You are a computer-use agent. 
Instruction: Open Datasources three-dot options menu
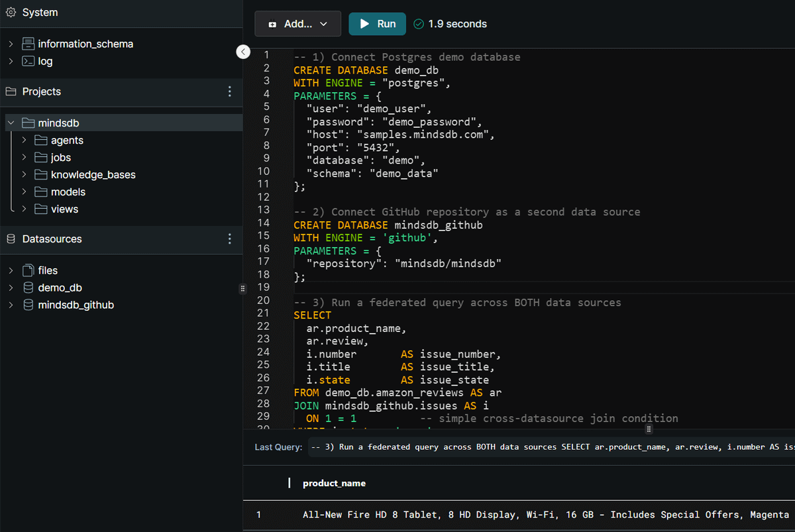point(230,239)
